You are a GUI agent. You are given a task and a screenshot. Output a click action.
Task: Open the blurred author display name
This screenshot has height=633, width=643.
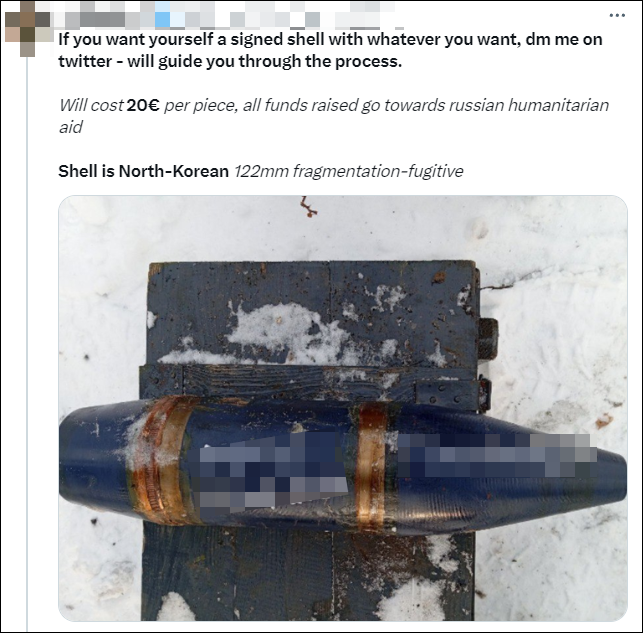103,18
